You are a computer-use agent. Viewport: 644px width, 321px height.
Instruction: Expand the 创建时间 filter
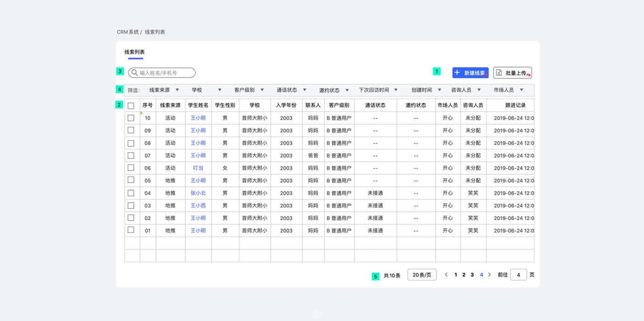tap(427, 90)
